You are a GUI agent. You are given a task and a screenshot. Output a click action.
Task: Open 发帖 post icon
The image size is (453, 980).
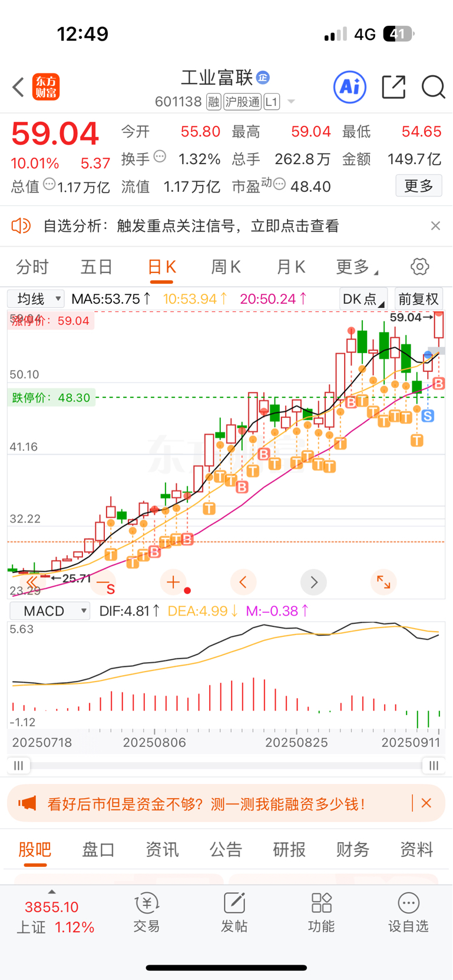pos(234,912)
